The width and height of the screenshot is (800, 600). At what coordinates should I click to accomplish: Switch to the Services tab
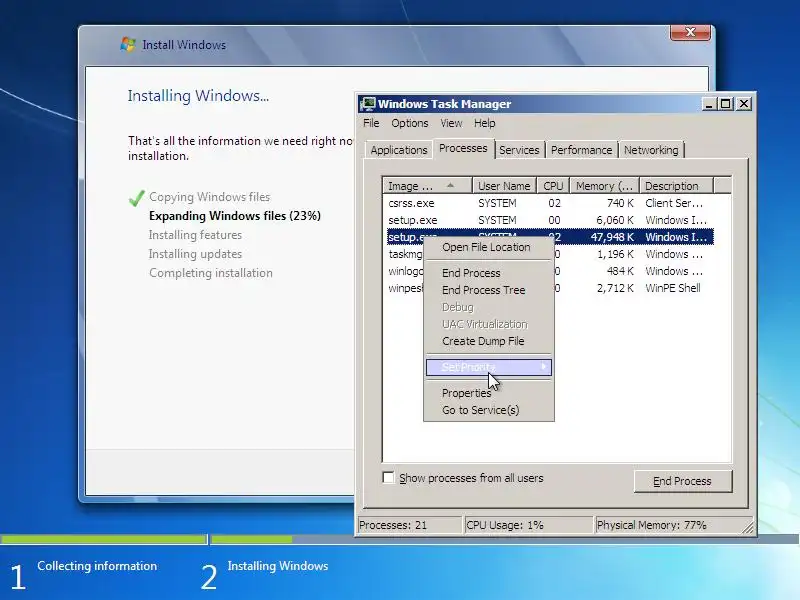pos(519,150)
